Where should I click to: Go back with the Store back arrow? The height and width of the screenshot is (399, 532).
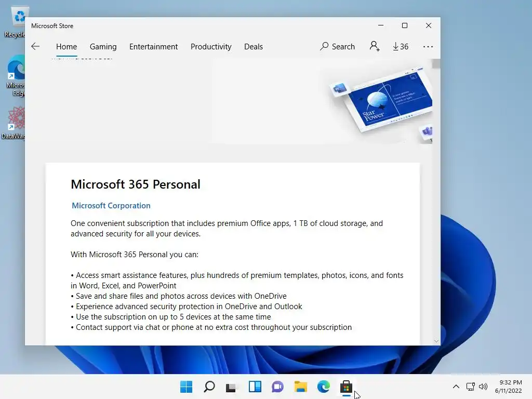pyautogui.click(x=35, y=46)
